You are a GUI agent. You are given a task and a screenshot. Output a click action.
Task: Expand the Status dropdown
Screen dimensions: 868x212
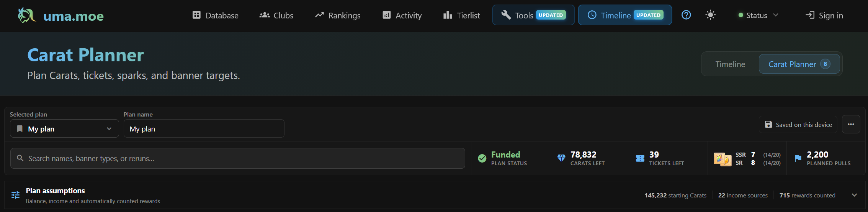point(758,15)
